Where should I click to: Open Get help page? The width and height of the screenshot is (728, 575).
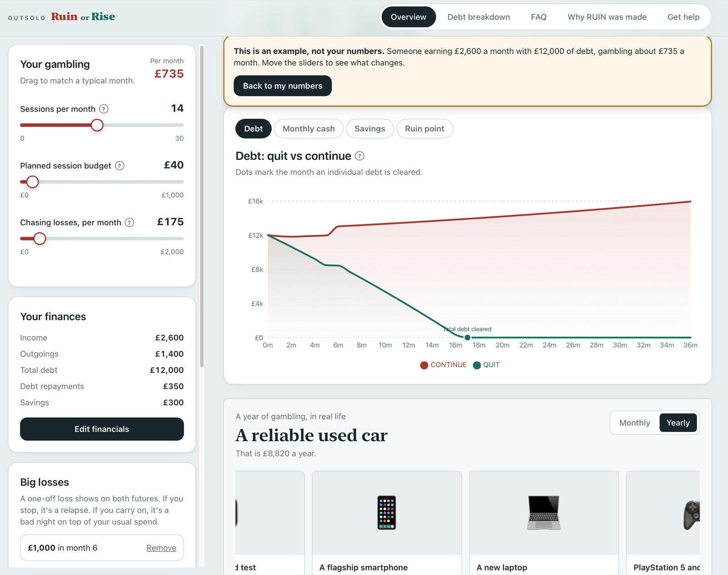coord(683,17)
